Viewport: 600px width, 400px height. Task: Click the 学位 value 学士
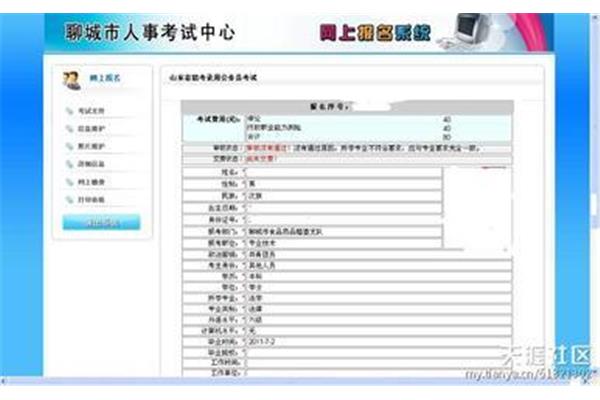click(255, 287)
